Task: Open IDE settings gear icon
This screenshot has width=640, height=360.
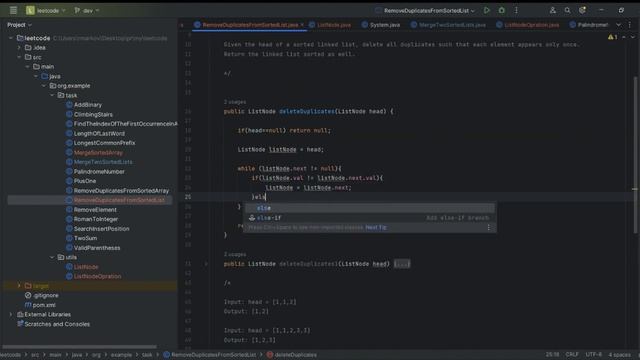Action: pos(582,10)
